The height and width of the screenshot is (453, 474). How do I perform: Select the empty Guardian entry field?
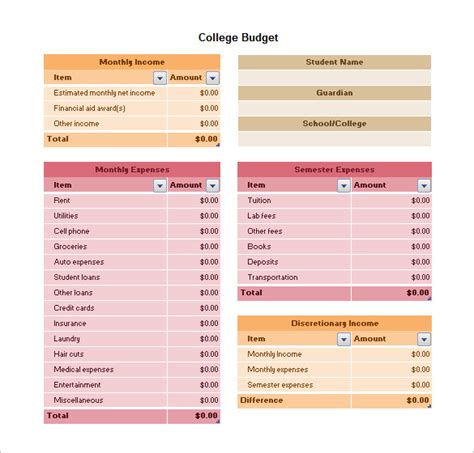coord(334,108)
